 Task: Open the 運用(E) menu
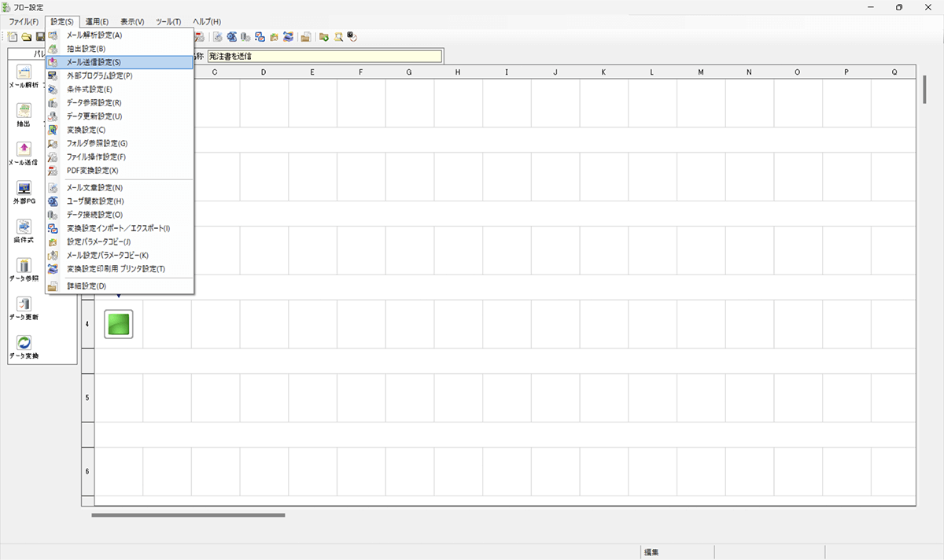97,21
